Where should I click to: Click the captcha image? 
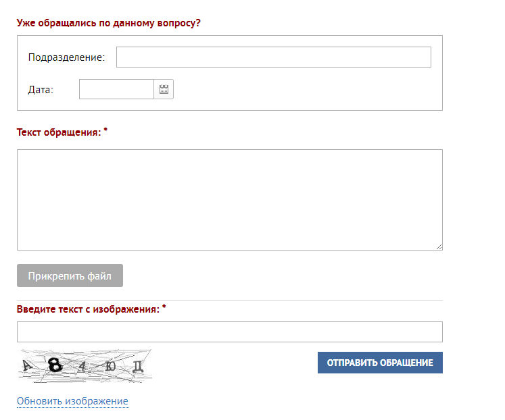coord(85,366)
